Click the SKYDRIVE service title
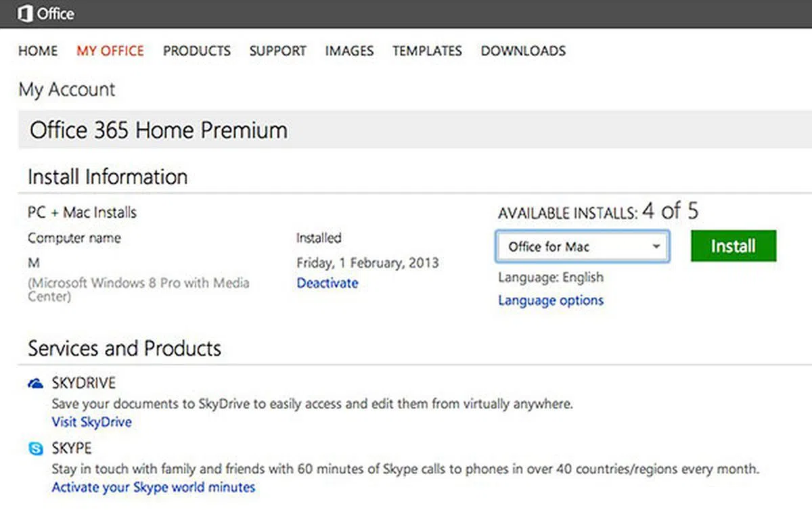 click(84, 384)
